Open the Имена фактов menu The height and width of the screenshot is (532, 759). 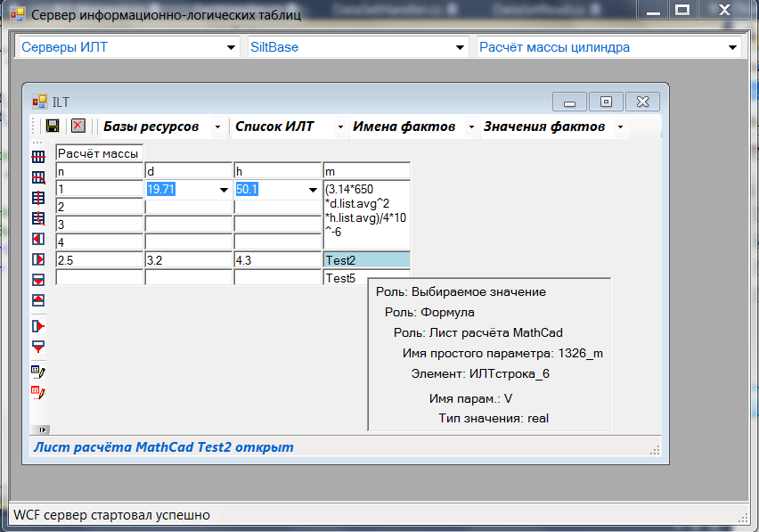404,127
